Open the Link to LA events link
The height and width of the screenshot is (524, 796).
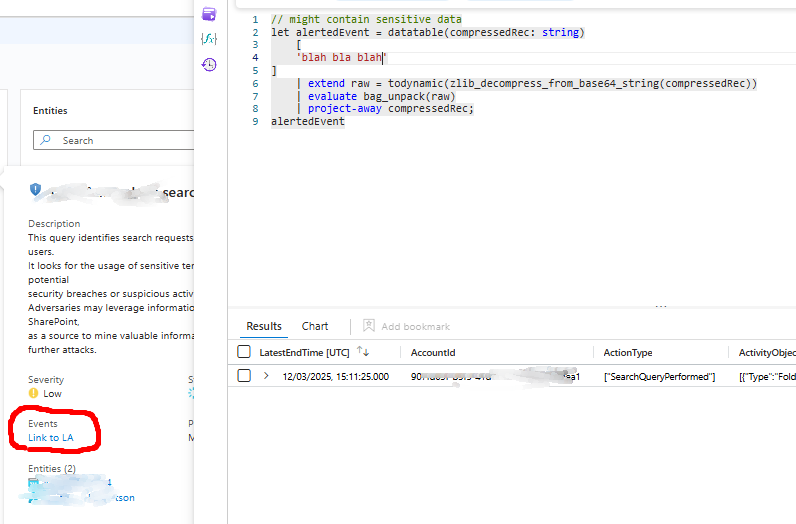[51, 438]
